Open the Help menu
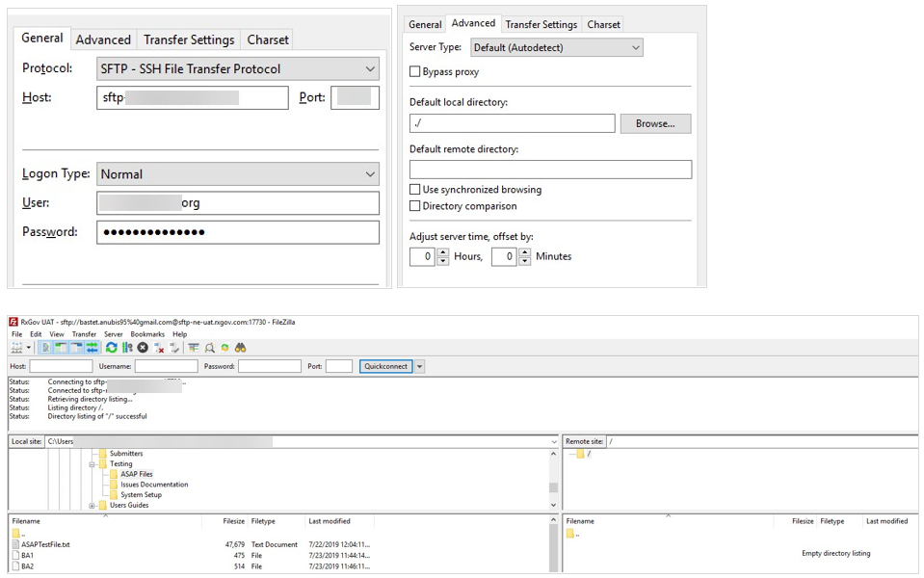This screenshot has width=924, height=578. tap(179, 334)
